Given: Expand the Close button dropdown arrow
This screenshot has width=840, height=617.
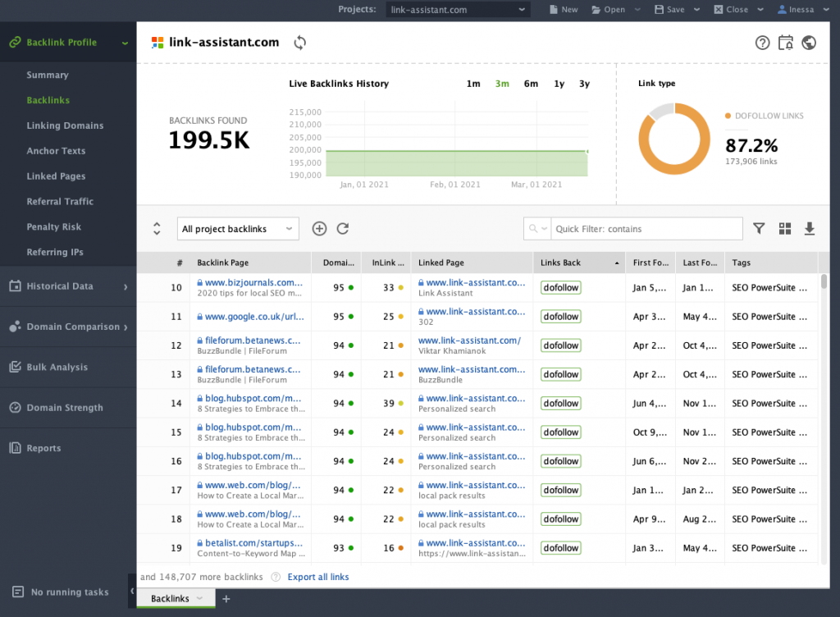Looking at the screenshot, I should (x=760, y=10).
